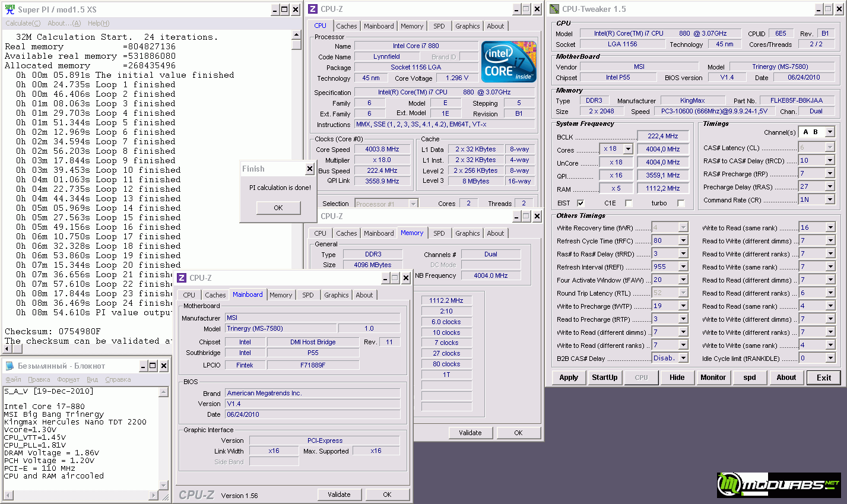Screen dimensions: 847x504
Task: Switch to SPD tab in top CPU-Z window
Action: pyautogui.click(x=439, y=26)
